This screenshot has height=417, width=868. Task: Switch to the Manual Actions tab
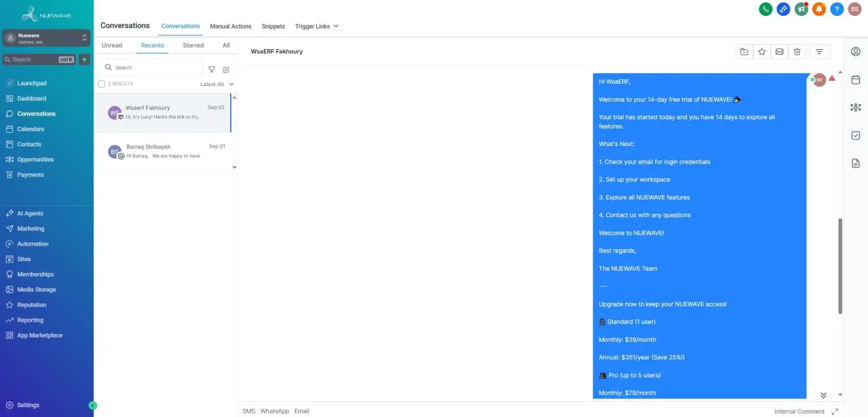(x=231, y=26)
